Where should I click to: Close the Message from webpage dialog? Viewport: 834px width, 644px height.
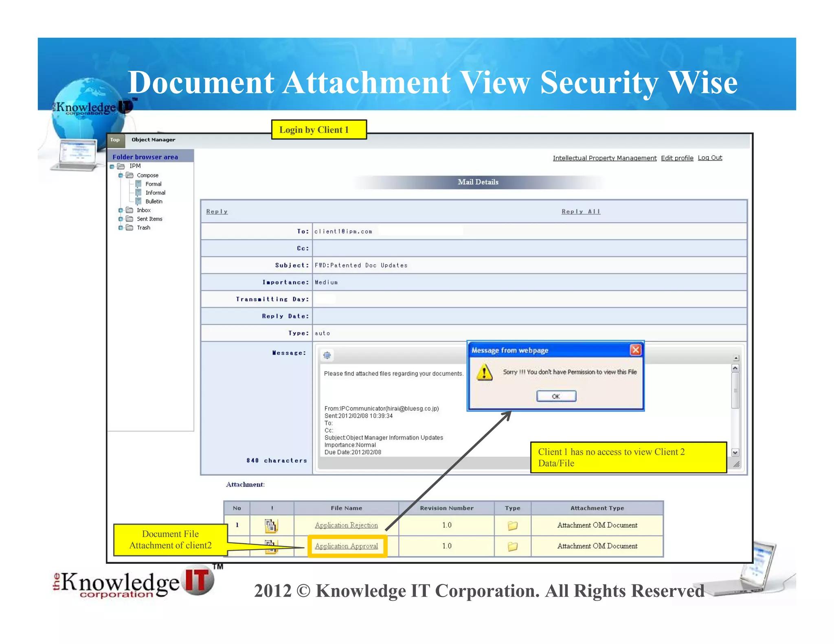point(635,350)
